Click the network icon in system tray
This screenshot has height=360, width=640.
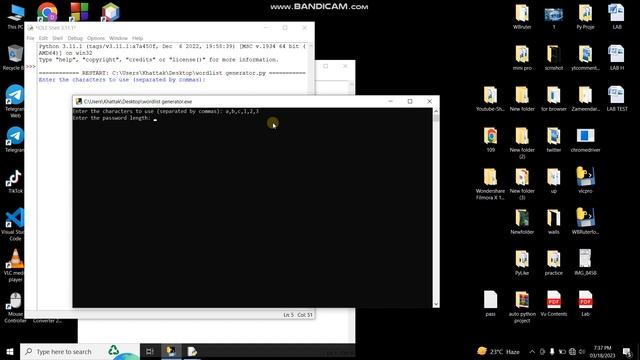coord(572,351)
